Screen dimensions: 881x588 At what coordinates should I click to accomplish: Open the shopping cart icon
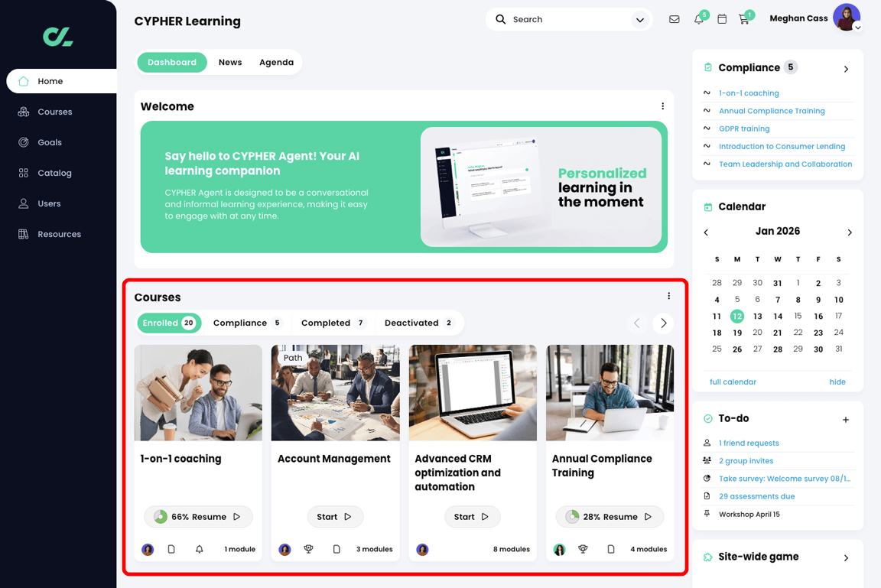[x=744, y=18]
